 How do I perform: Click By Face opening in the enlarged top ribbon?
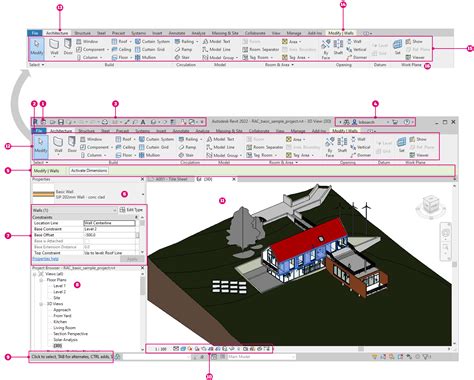[x=326, y=49]
